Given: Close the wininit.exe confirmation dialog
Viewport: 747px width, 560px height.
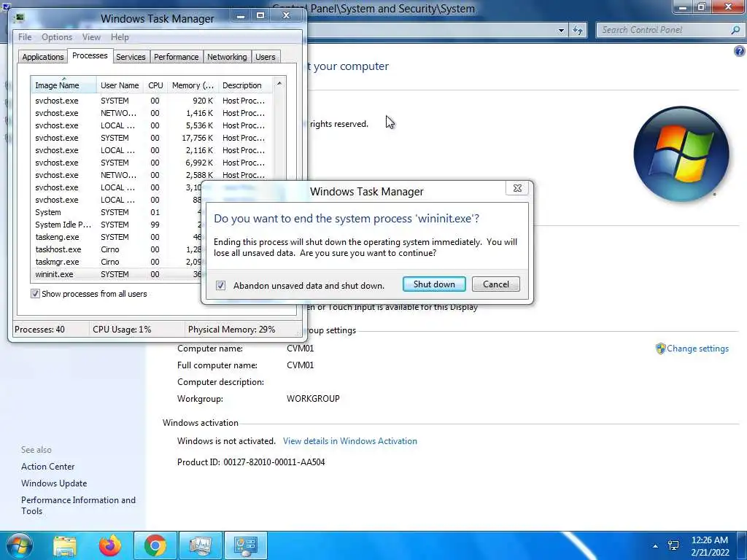Looking at the screenshot, I should tap(517, 188).
